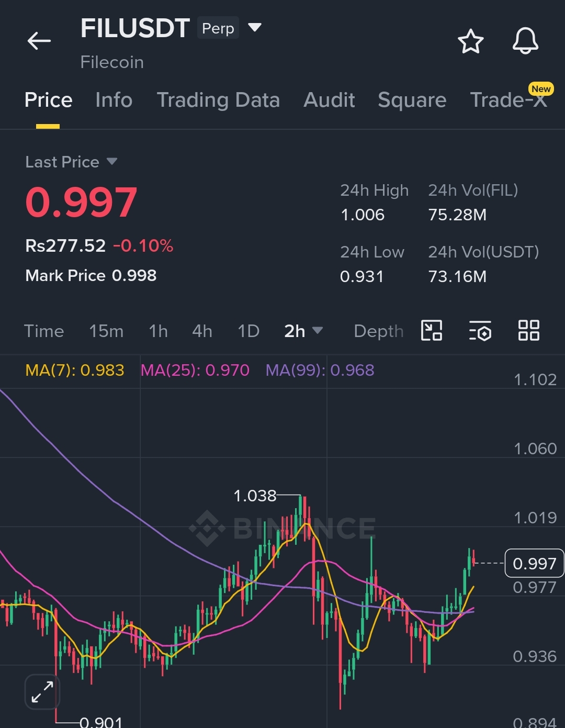This screenshot has width=565, height=728.
Task: Tap the 0.901 low marker on chart
Action: point(101,722)
